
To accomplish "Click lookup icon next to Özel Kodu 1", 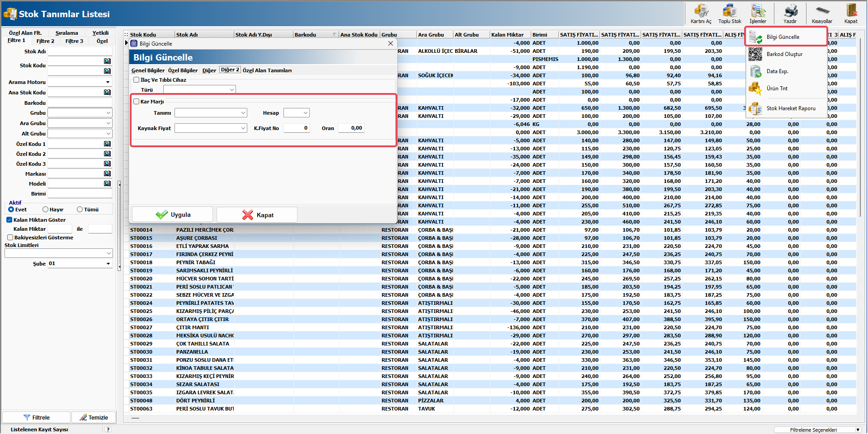I will [x=107, y=144].
